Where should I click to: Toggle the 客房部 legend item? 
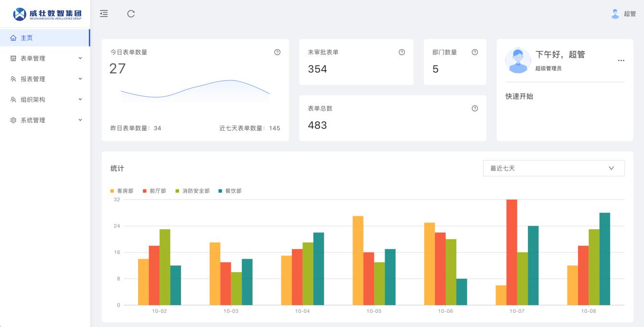(x=122, y=191)
